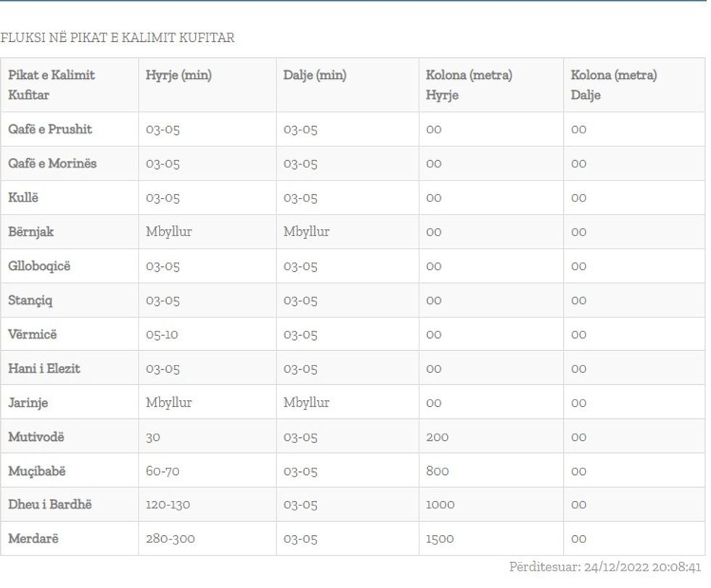This screenshot has height=588, width=711.
Task: Select the Pikat e Kalimit Kufitar header
Action: click(x=52, y=85)
